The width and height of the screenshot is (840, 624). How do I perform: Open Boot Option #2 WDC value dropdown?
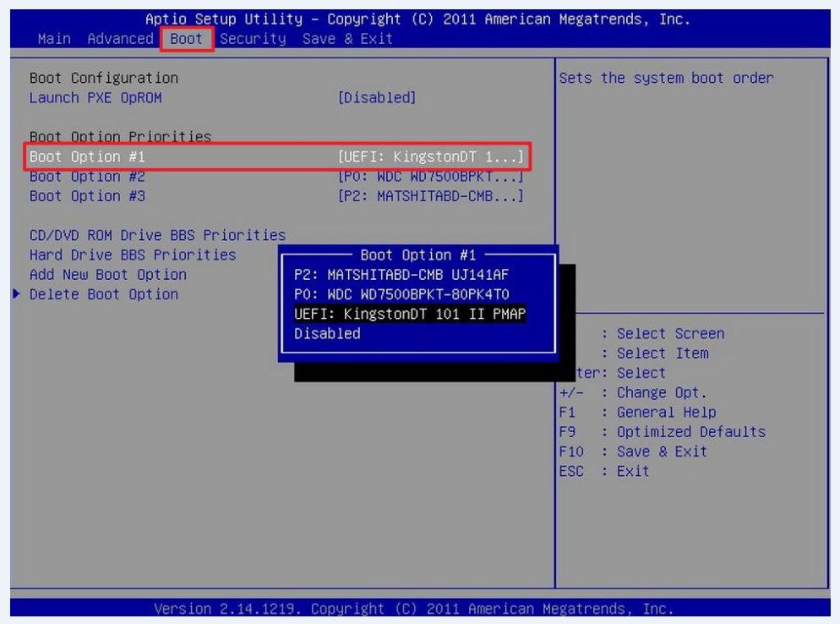pyautogui.click(x=430, y=177)
